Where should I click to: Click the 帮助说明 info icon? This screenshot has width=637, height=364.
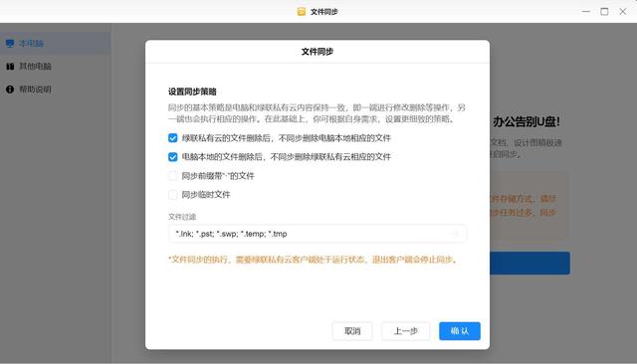pyautogui.click(x=10, y=90)
